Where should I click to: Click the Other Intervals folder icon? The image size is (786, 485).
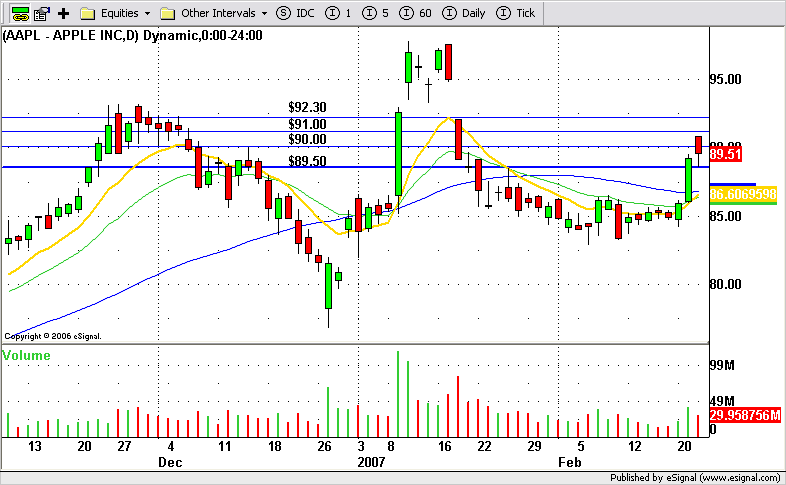click(167, 14)
